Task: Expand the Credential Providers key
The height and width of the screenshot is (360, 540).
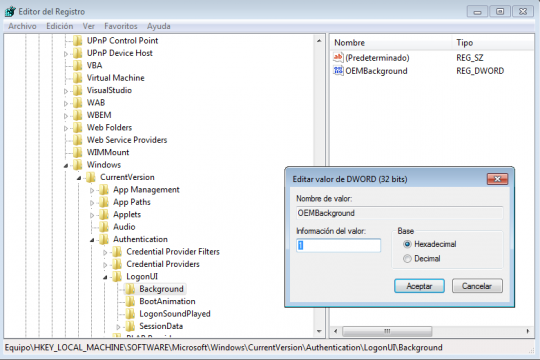Action: pyautogui.click(x=105, y=265)
